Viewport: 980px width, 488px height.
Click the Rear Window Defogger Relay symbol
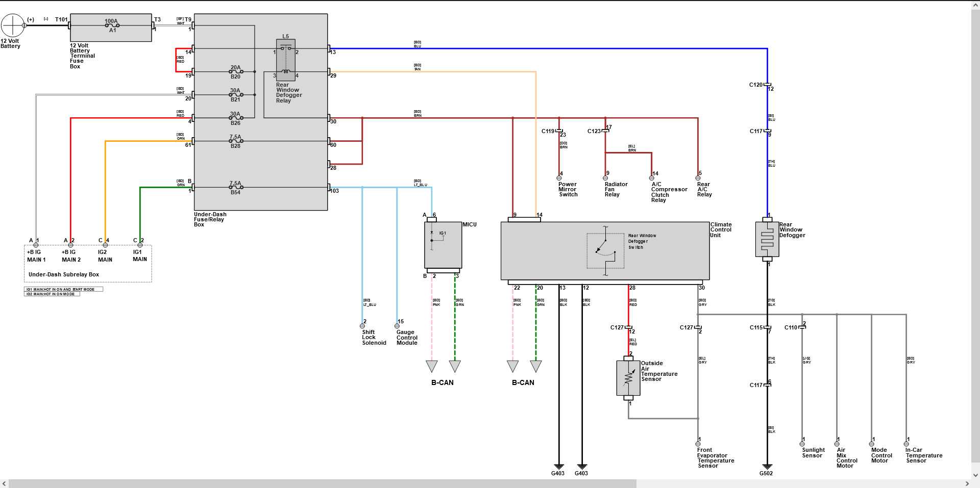point(285,60)
